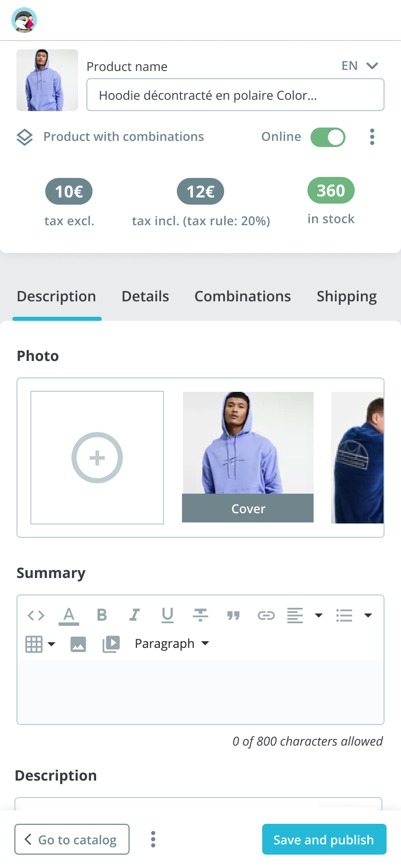Switch to the Combinations tab
This screenshot has height=868, width=401.
click(x=242, y=296)
